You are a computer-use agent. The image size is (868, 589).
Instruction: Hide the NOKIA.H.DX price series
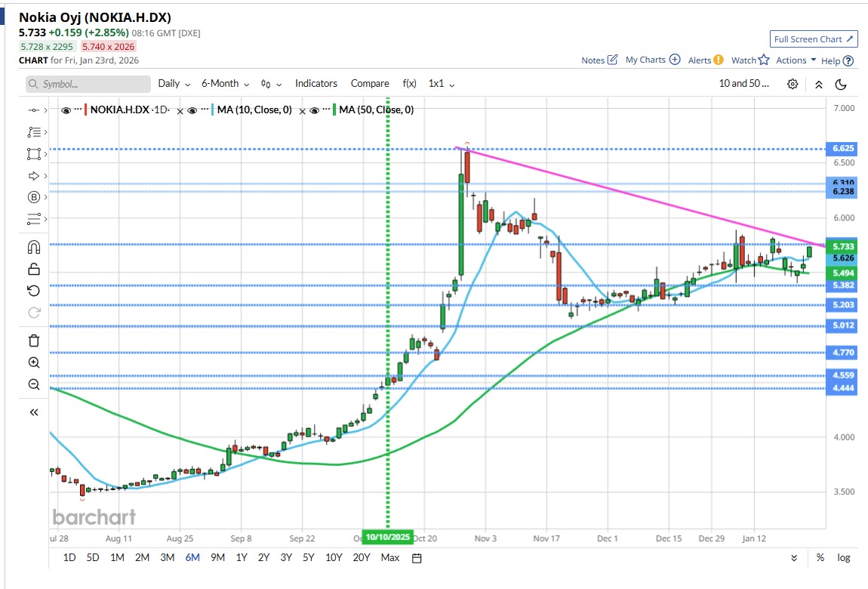[66, 110]
